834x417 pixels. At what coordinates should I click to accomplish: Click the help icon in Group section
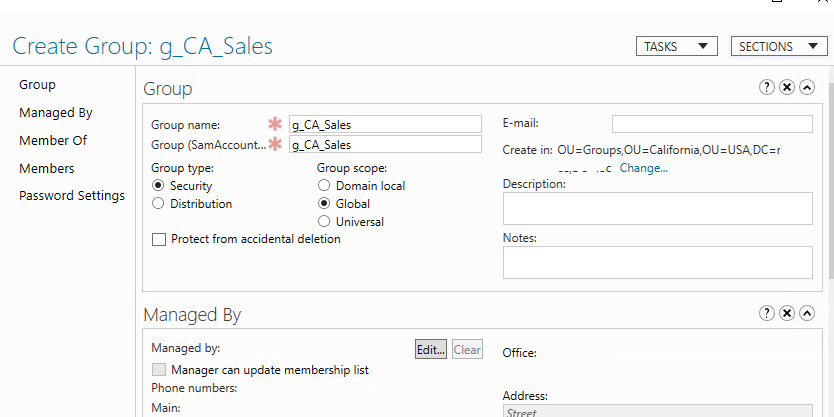pos(767,88)
